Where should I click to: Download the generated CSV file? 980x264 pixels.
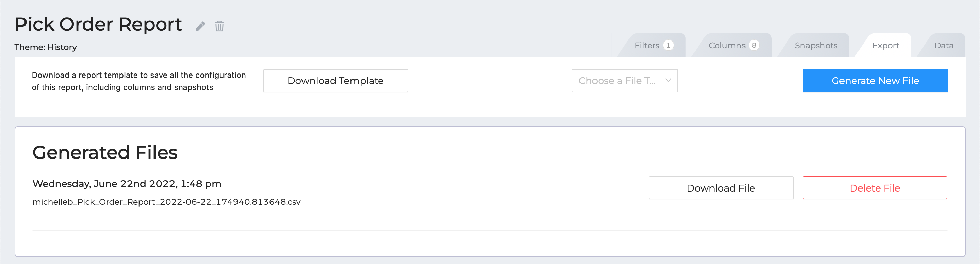[721, 188]
